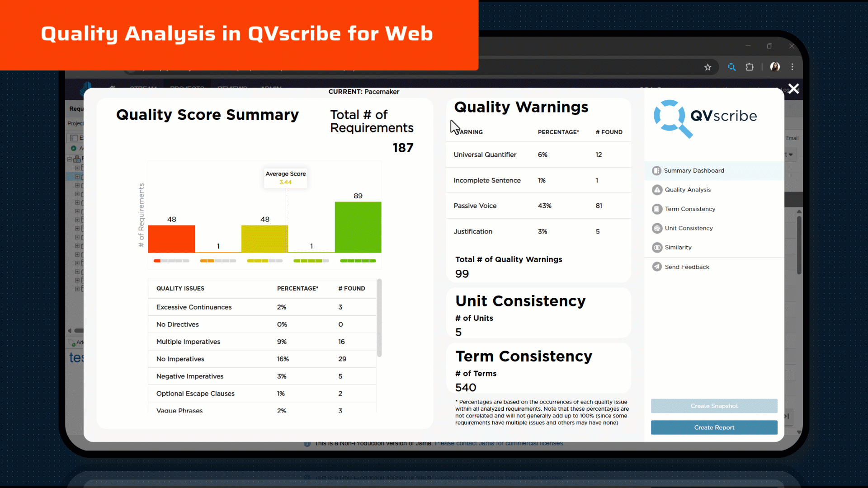Select the green score bar showing 89
This screenshot has height=488, width=868.
(x=358, y=227)
